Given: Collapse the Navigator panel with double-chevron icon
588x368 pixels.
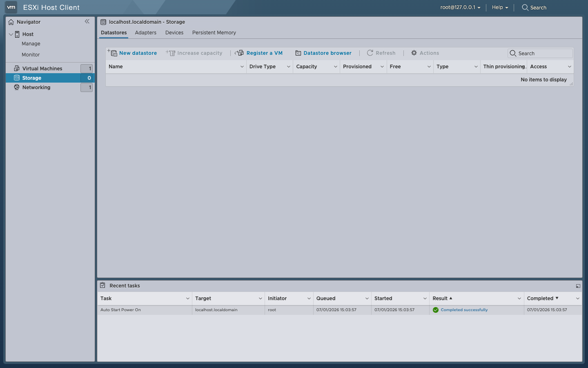Looking at the screenshot, I should pos(87,21).
